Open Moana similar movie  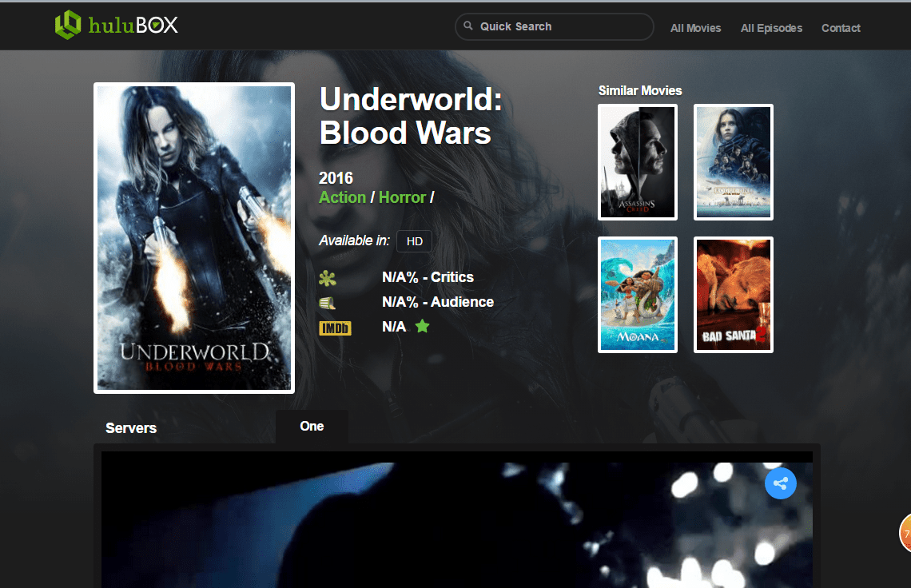(x=638, y=295)
